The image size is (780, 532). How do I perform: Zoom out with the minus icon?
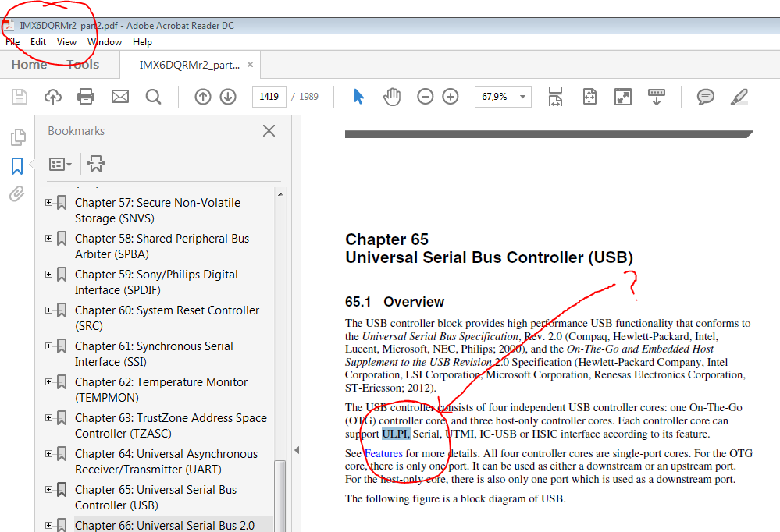tap(425, 97)
